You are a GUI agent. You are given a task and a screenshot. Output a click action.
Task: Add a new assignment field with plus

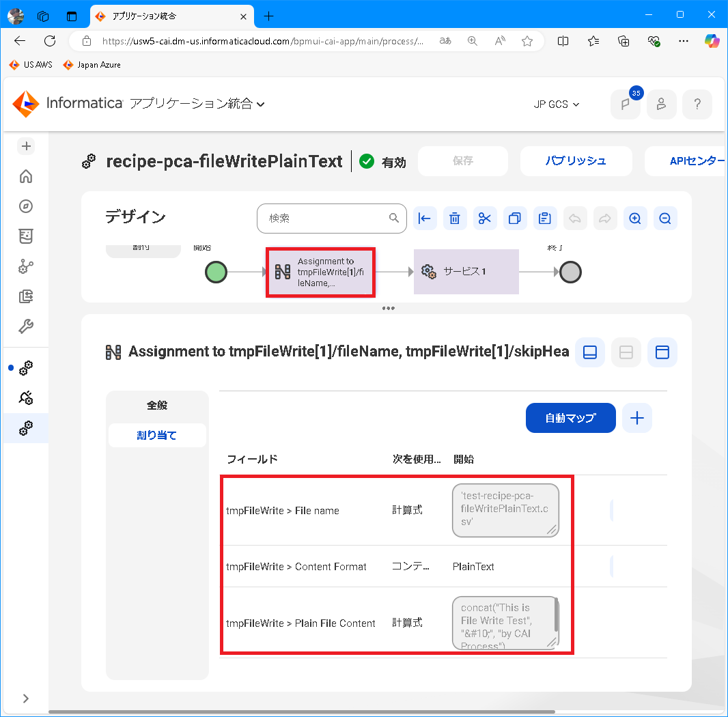(637, 418)
